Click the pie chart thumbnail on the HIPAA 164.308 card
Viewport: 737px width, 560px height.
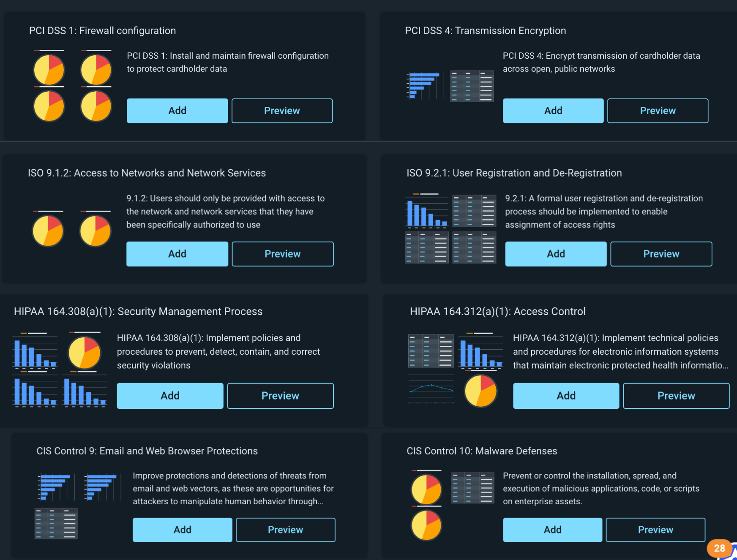coord(84,352)
